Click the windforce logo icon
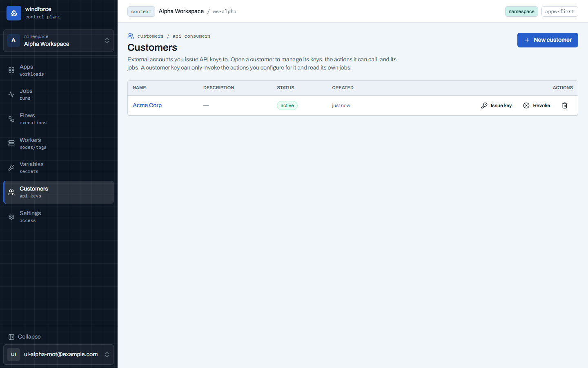588x368 pixels. tap(13, 13)
